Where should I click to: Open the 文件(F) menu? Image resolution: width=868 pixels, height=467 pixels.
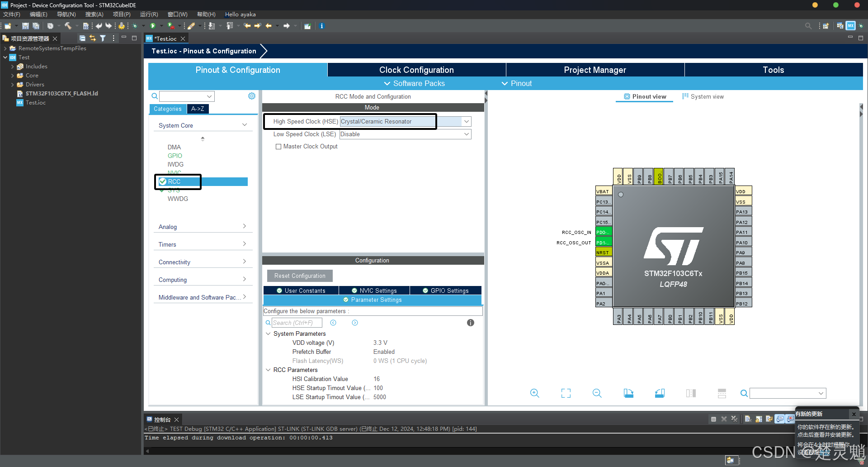point(11,14)
